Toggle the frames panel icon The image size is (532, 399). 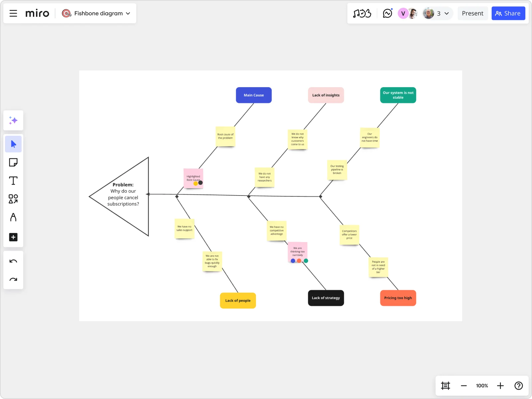point(445,386)
